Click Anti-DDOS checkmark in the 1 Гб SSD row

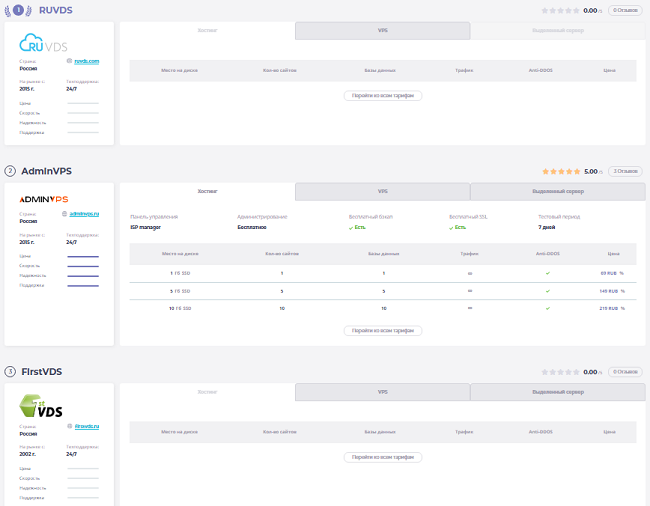[x=548, y=273]
